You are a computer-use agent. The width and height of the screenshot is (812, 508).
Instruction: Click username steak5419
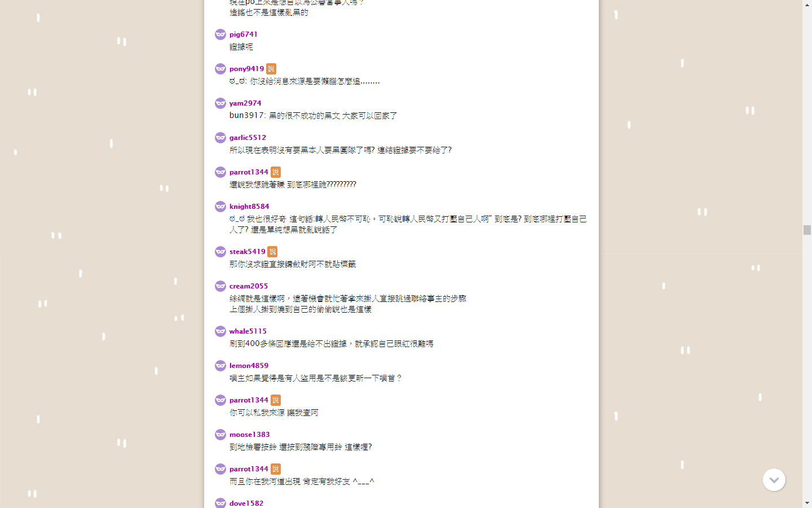point(247,252)
